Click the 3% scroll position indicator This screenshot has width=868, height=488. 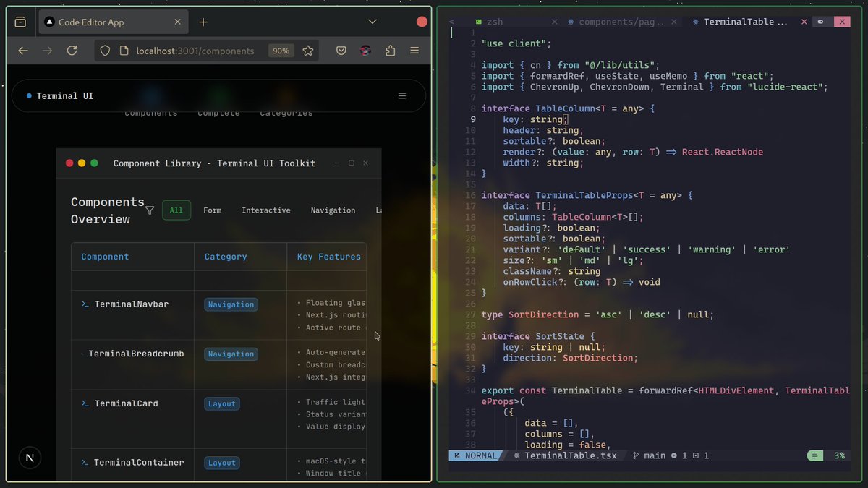(839, 456)
